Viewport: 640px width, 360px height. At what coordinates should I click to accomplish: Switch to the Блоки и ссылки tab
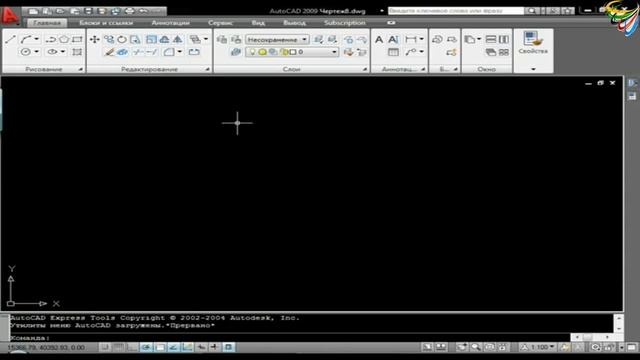[x=106, y=23]
